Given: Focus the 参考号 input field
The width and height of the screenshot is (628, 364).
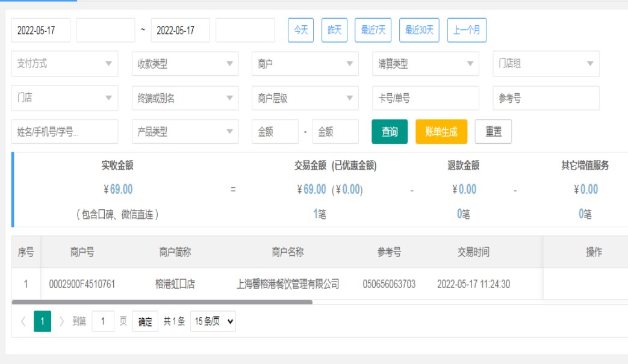Looking at the screenshot, I should pos(546,98).
